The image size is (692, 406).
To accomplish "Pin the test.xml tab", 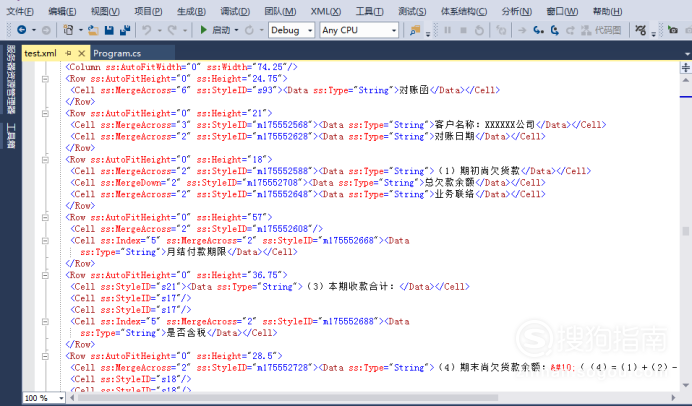I will [x=68, y=53].
